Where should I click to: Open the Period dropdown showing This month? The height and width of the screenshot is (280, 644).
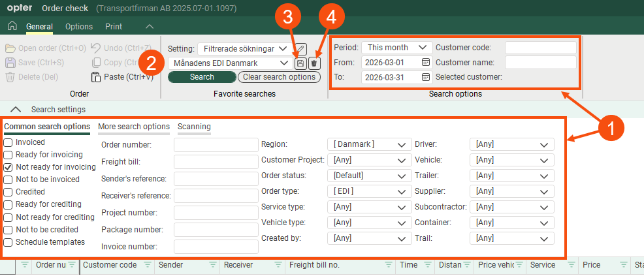396,48
